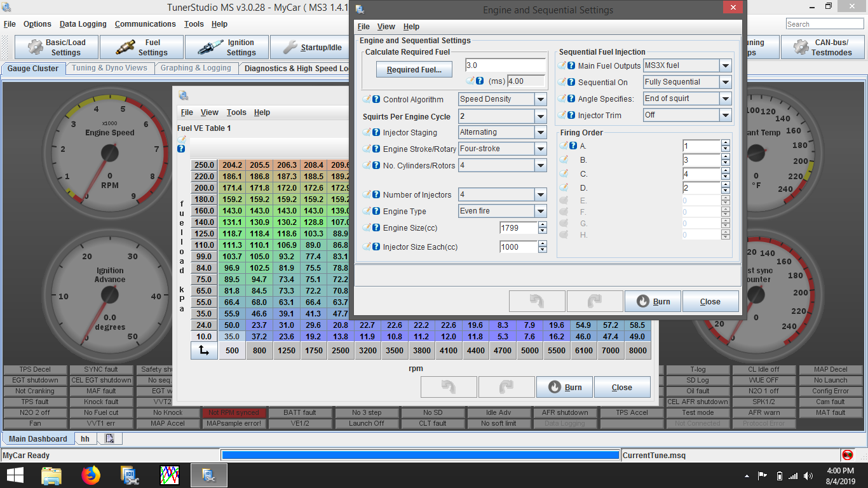The image size is (868, 488).
Task: Click the undo arrow in Engine Settings dialog
Action: (536, 301)
